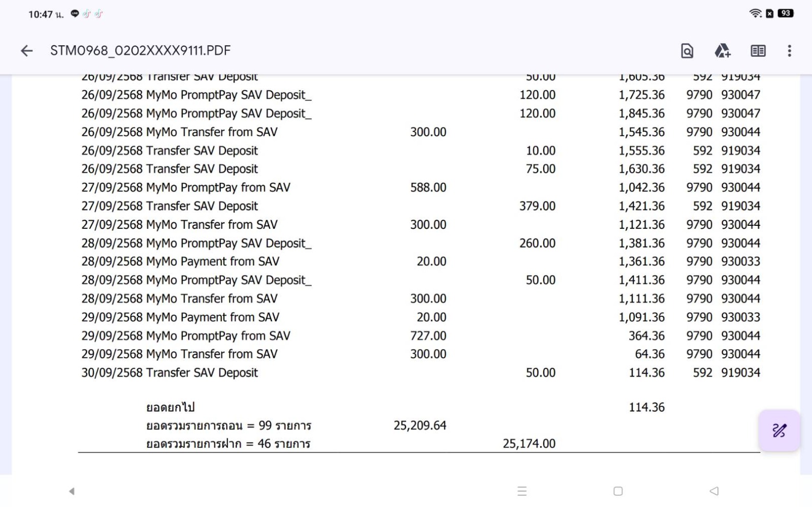Tap the battery level indicator
Screen dimensions: 812x507
[x=786, y=14]
